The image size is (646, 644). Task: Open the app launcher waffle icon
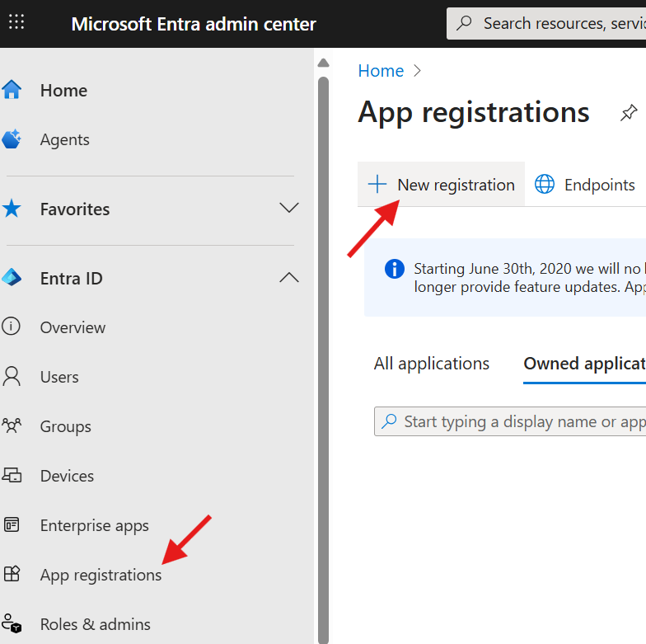tap(16, 23)
